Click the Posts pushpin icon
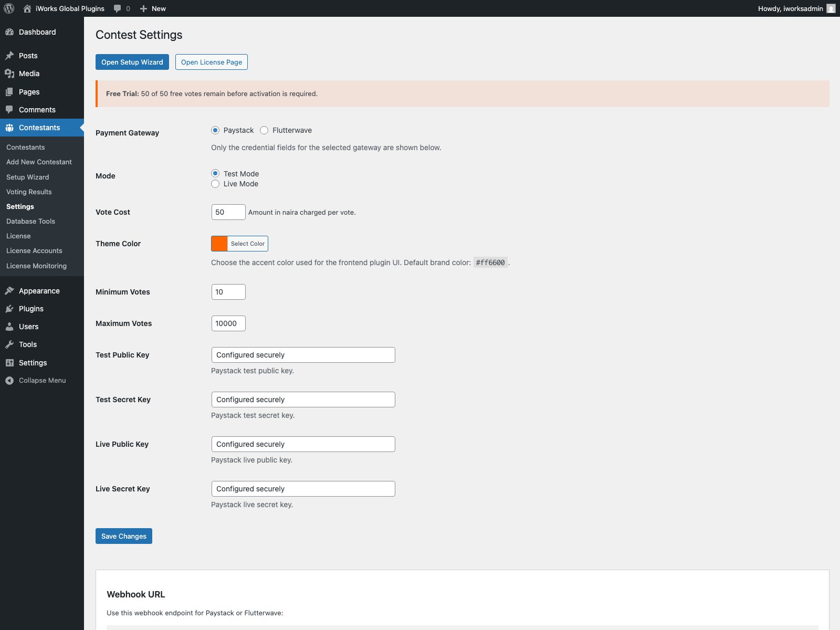This screenshot has width=840, height=630. pos(9,56)
